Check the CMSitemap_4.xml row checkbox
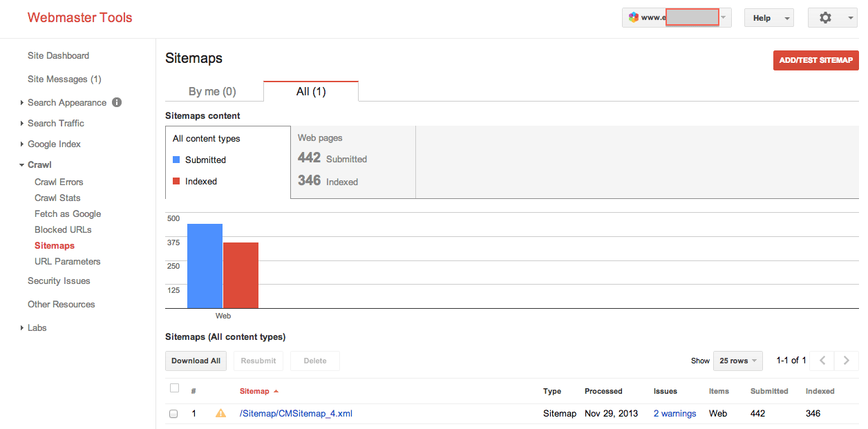868x429 pixels. 173,414
